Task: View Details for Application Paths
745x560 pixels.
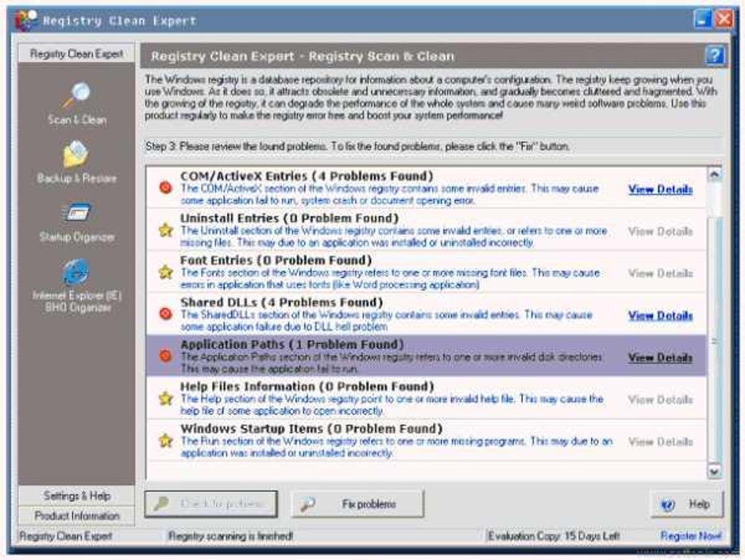Action: pos(660,358)
